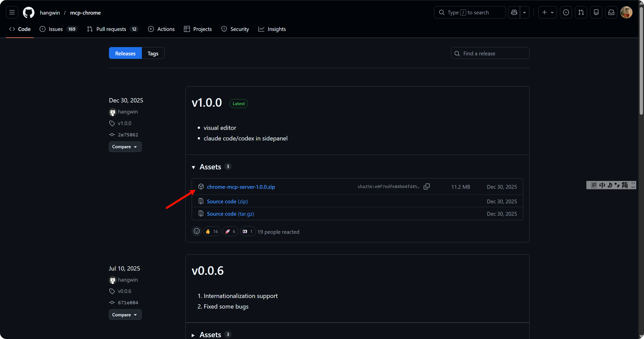Open Compare dropdown for v1.0.0

coord(125,147)
